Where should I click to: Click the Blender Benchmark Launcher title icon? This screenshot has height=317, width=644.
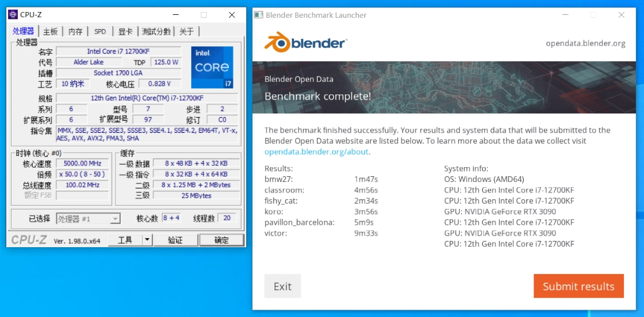click(x=258, y=15)
